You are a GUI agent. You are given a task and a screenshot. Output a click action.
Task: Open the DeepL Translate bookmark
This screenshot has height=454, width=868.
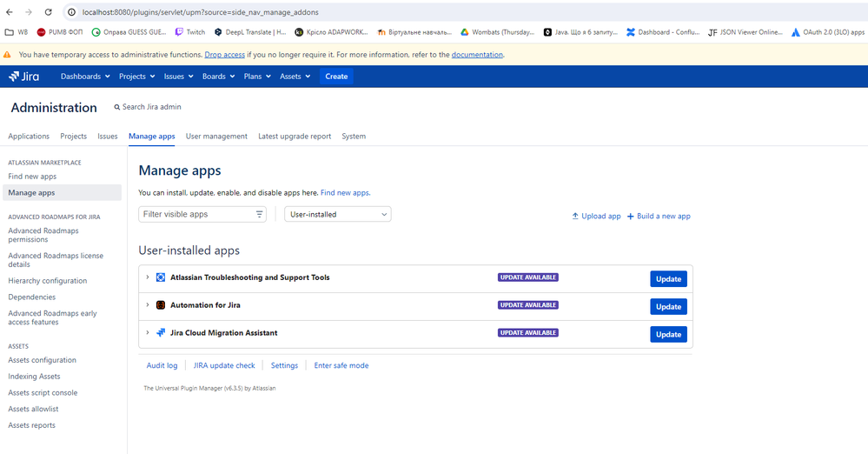250,32
